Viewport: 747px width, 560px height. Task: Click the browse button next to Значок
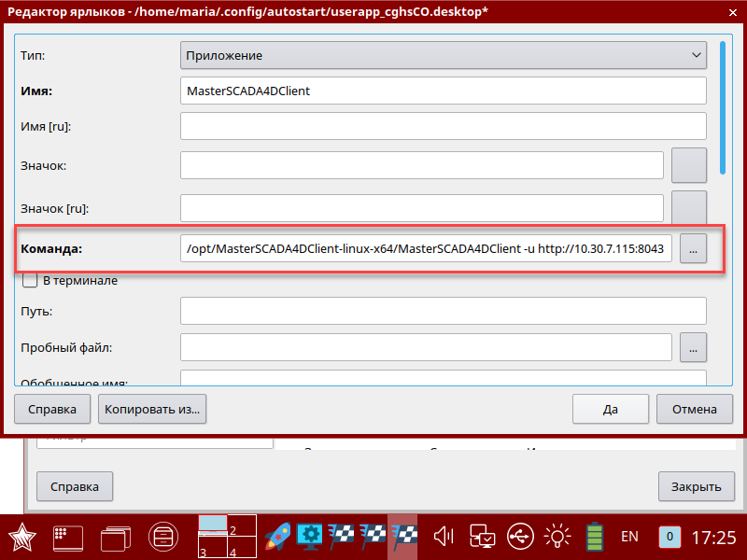688,165
